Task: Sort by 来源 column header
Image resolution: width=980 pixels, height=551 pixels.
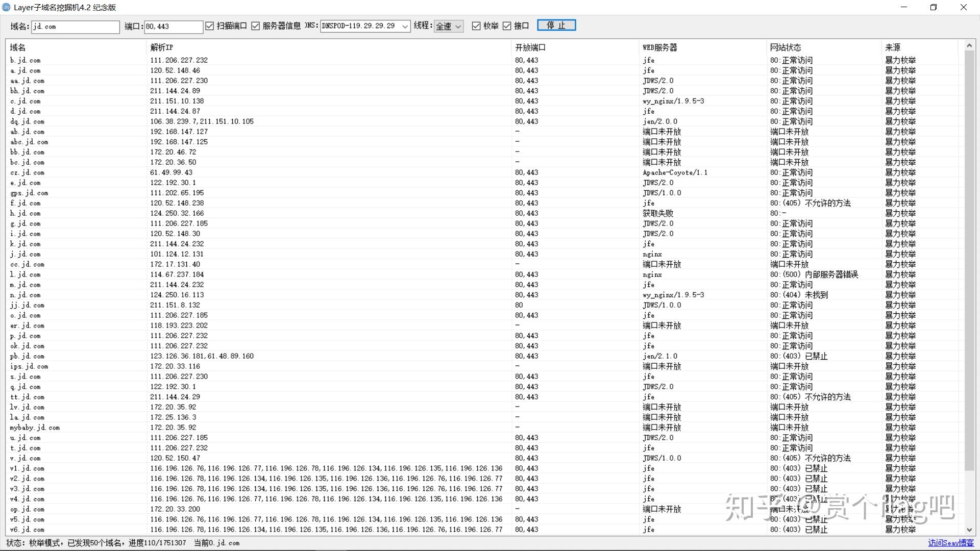Action: coord(920,47)
